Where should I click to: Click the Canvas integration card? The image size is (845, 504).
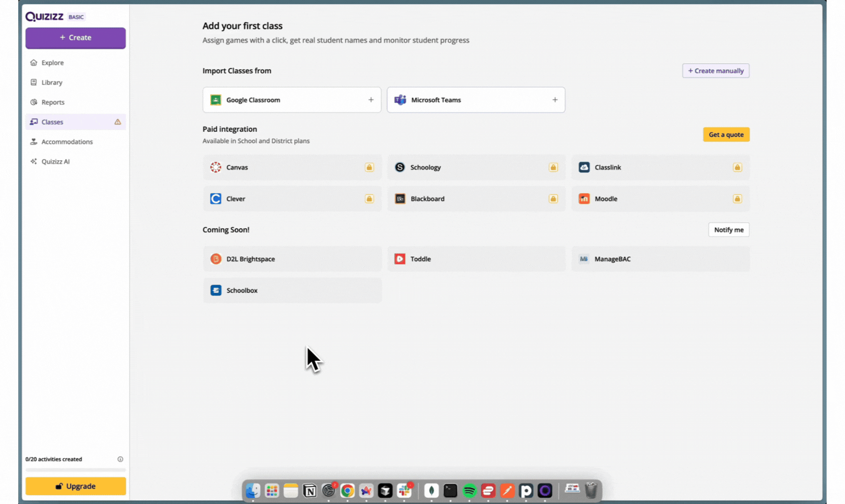292,168
